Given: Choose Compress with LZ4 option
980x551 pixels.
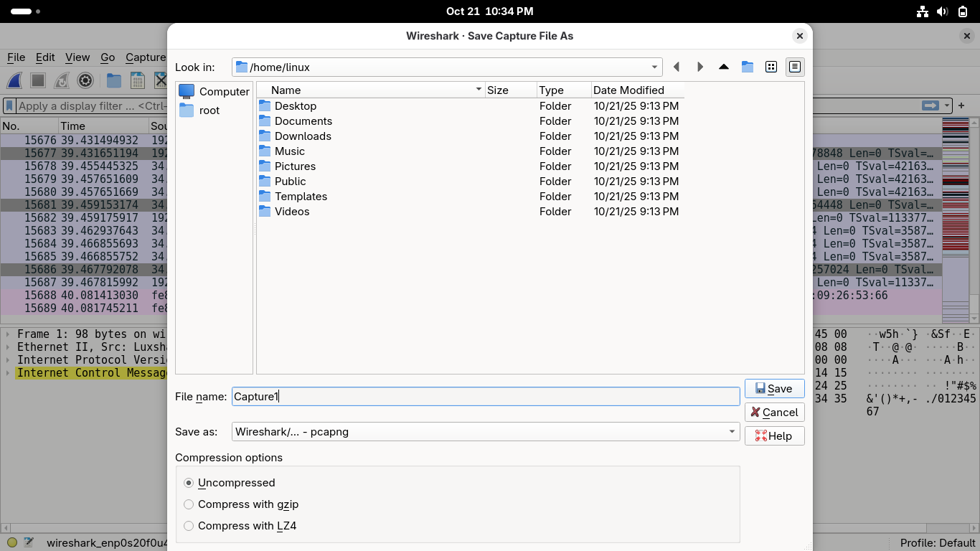Looking at the screenshot, I should click(x=189, y=526).
